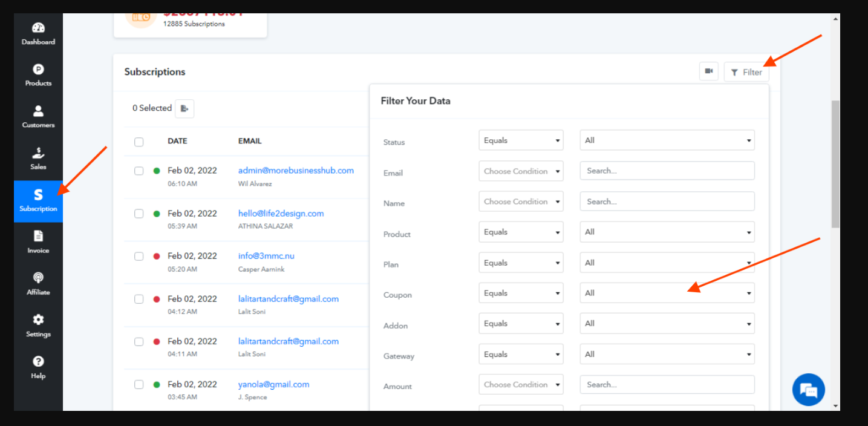The height and width of the screenshot is (426, 868).
Task: Check the 04:12 AM lalitartandcraft row
Action: pos(139,299)
